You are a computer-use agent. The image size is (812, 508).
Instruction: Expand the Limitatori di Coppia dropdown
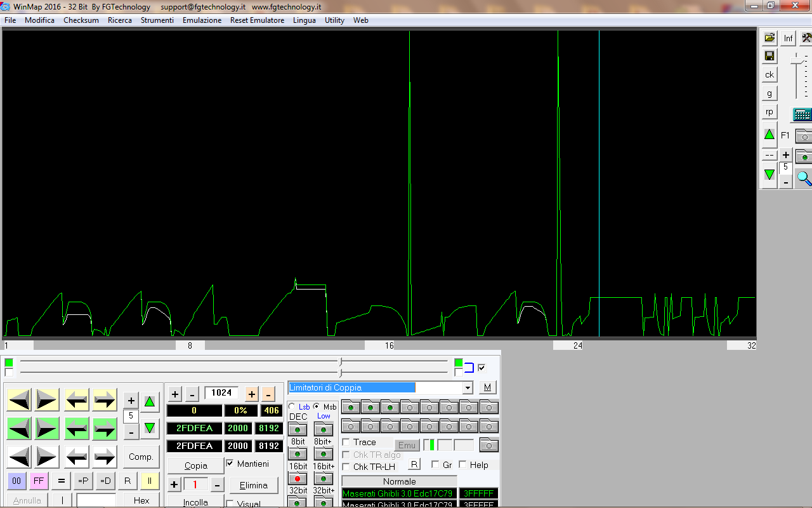click(468, 387)
